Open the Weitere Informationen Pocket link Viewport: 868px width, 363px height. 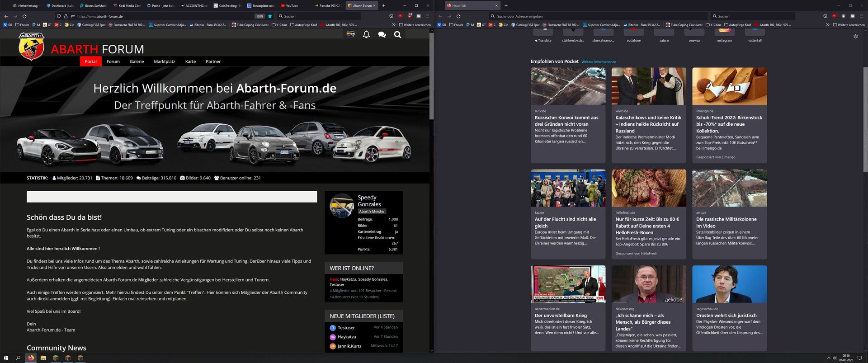[599, 62]
